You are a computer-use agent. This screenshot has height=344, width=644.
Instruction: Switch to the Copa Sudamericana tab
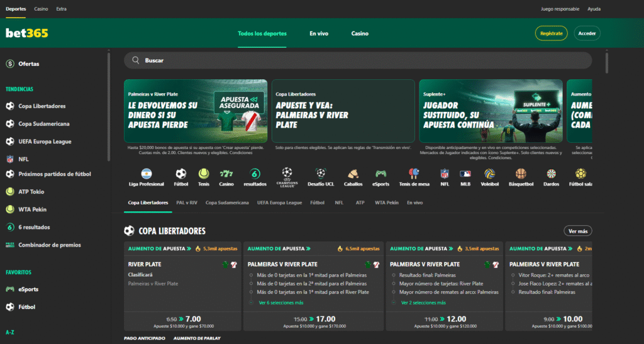click(x=227, y=203)
